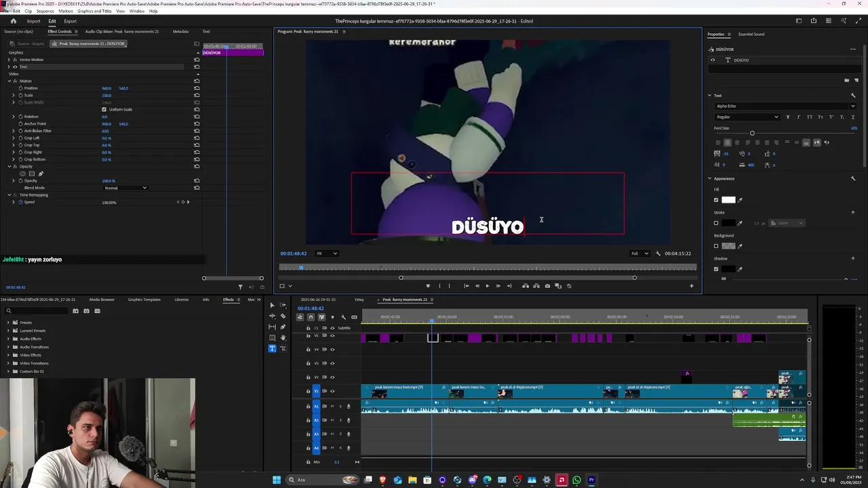Pick fill color with the Fill eyedropper
868x488 pixels.
coord(740,200)
